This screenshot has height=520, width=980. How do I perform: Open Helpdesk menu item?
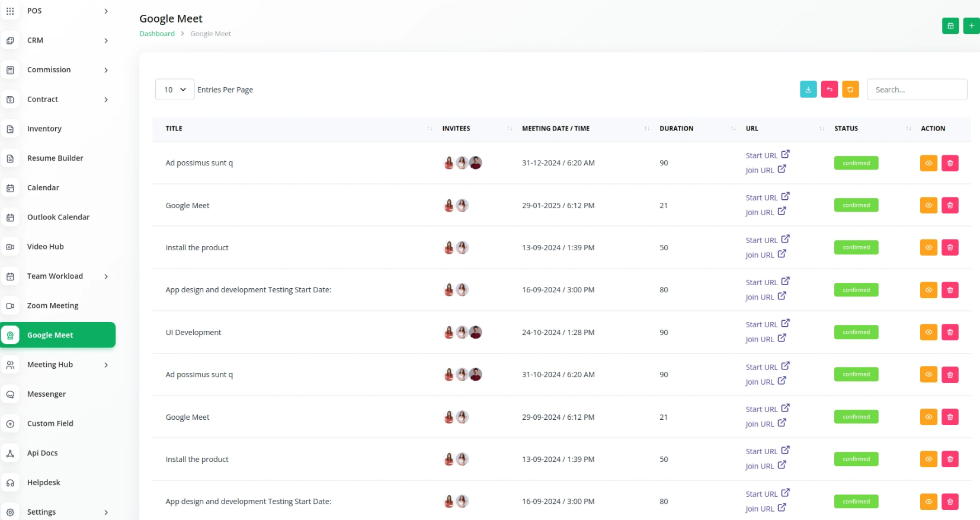coord(44,483)
